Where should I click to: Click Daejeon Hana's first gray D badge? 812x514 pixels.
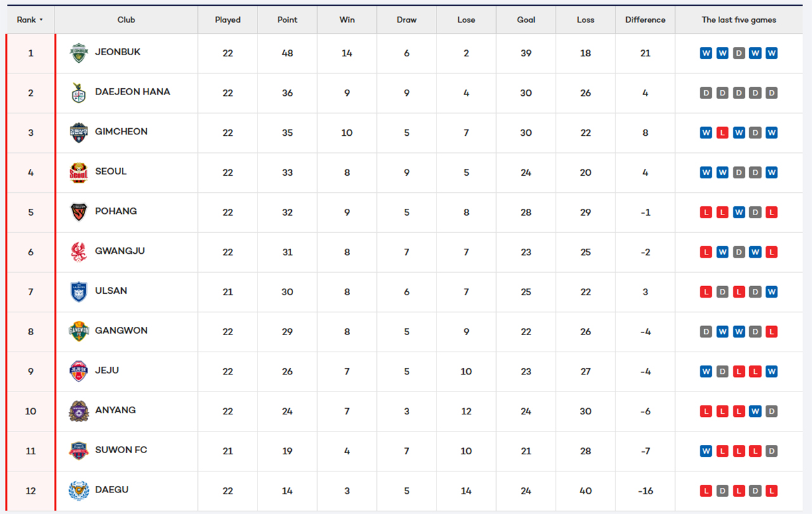point(706,93)
